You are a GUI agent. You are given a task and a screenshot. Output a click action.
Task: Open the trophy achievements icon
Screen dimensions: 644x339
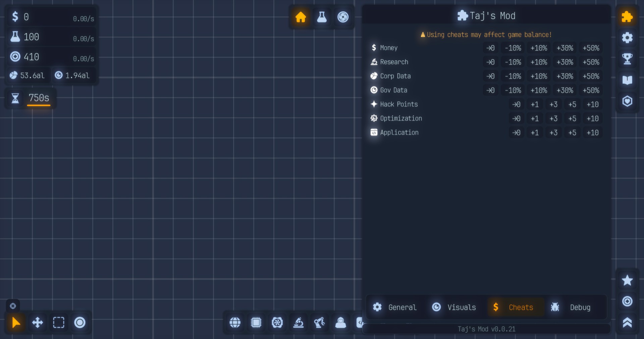(627, 59)
